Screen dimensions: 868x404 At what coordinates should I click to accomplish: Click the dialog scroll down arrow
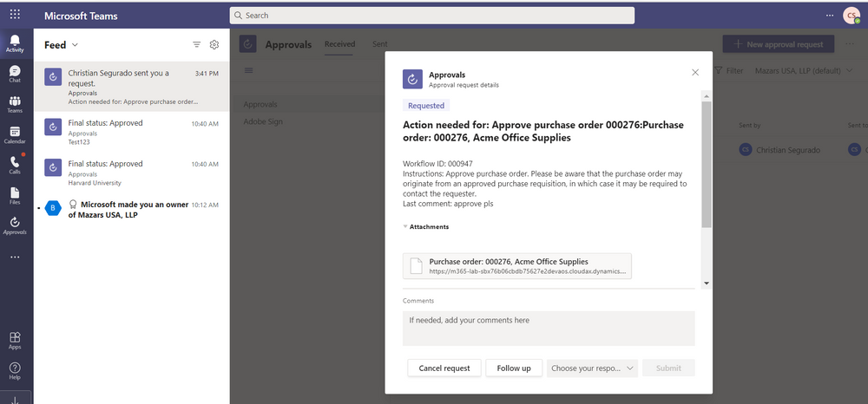tap(707, 283)
